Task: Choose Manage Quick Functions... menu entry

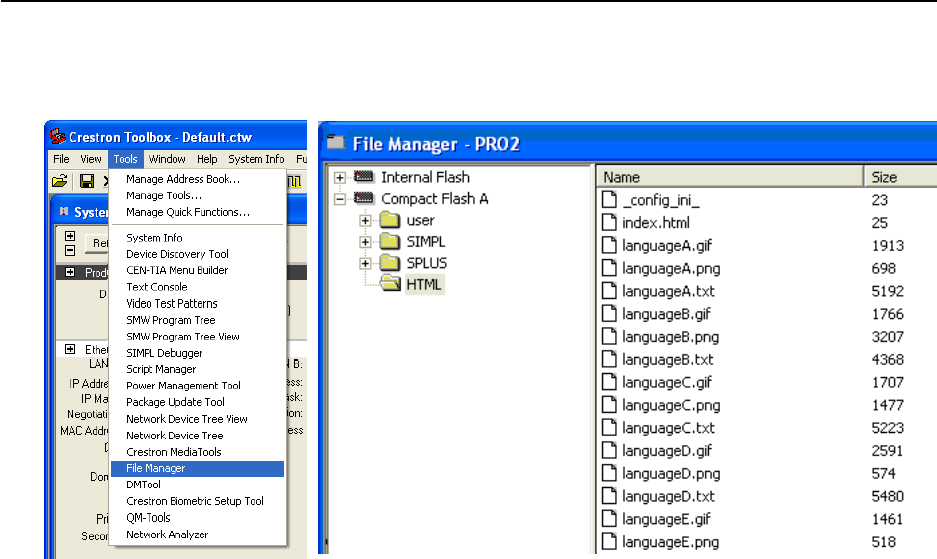Action: pos(188,212)
